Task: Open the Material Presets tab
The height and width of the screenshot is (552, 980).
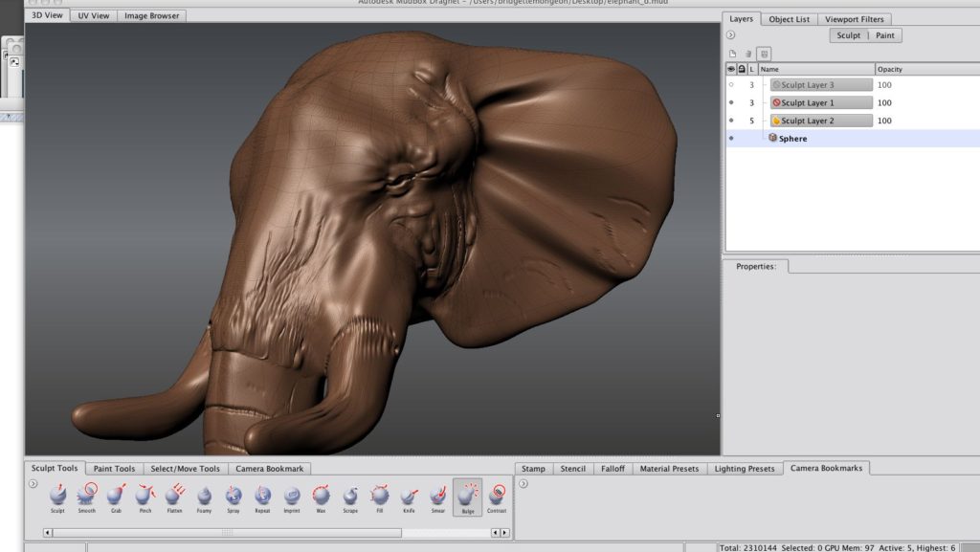Action: 669,469
